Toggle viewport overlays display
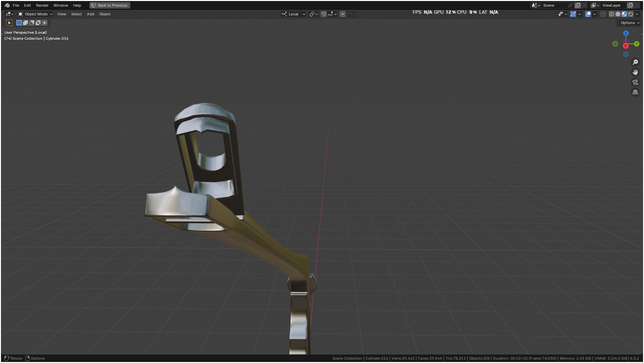This screenshot has height=363, width=644. point(588,14)
